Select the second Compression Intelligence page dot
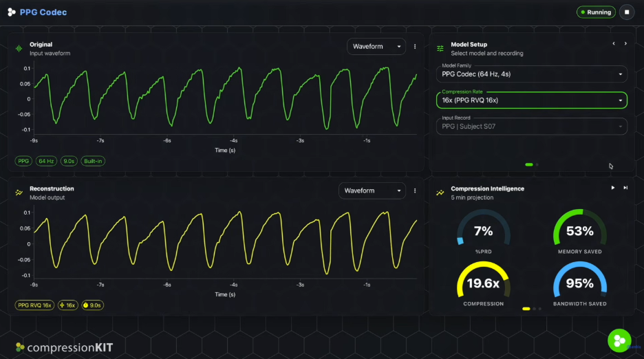Screen dimensions: 644x359 click(535, 309)
